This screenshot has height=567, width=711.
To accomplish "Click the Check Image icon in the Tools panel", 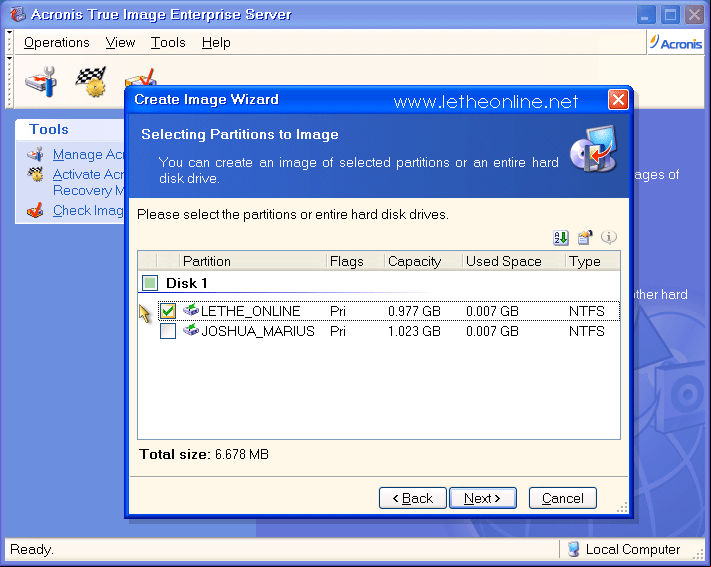I will pos(35,210).
